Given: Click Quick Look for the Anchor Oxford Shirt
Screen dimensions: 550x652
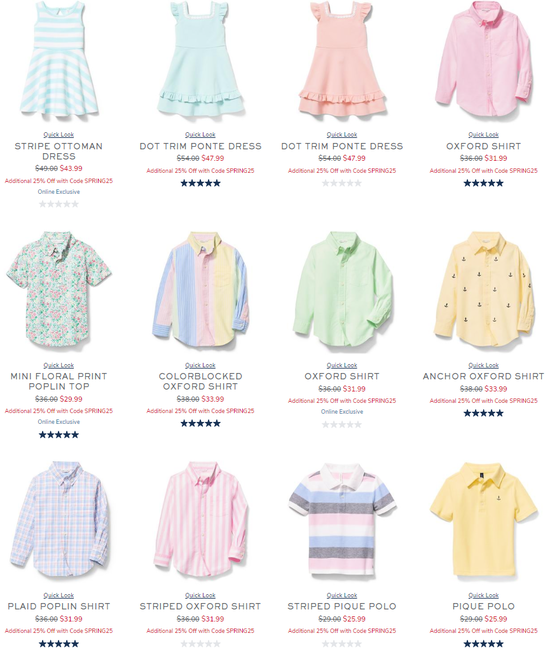Looking at the screenshot, I should click(x=483, y=366).
